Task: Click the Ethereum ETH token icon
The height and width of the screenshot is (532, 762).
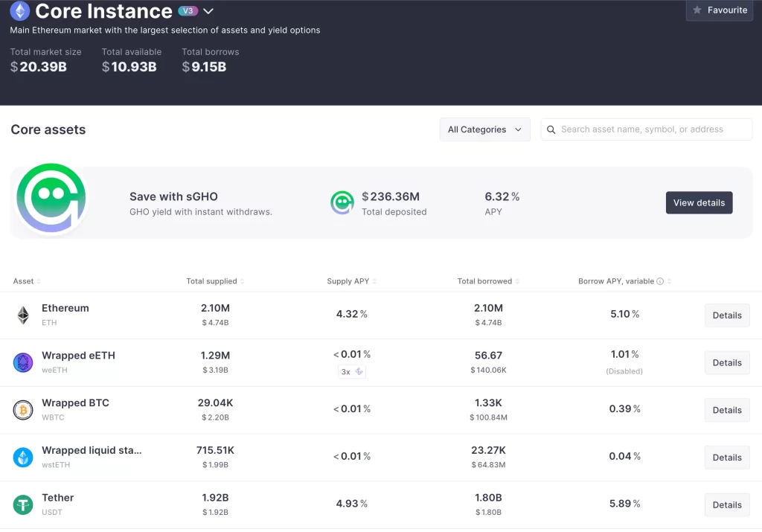Action: point(23,315)
